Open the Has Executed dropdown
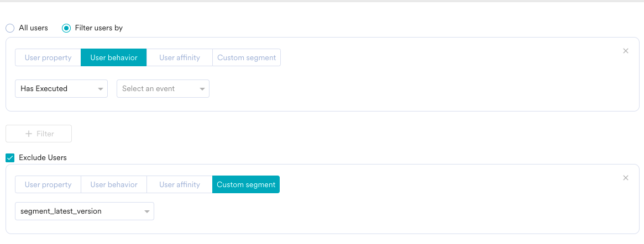Screen dimensions: 644x244 [61, 89]
